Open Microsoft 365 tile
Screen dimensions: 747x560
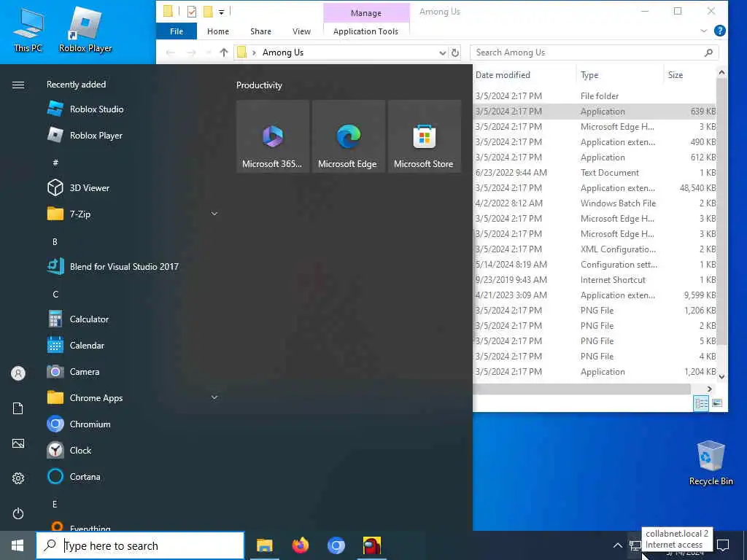[273, 136]
